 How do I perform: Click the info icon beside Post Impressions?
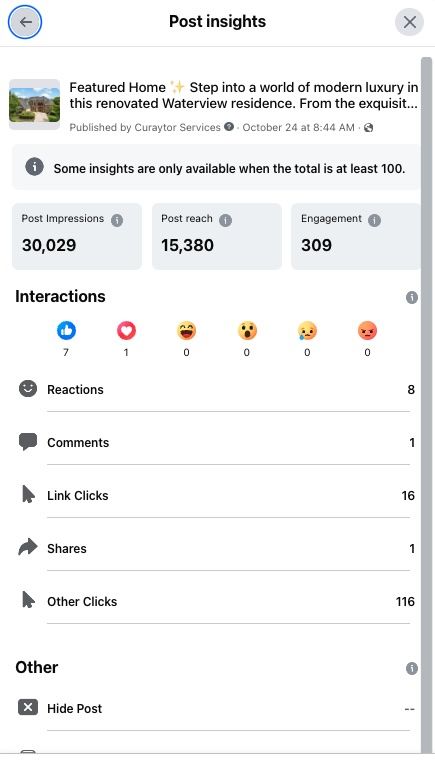coord(117,221)
